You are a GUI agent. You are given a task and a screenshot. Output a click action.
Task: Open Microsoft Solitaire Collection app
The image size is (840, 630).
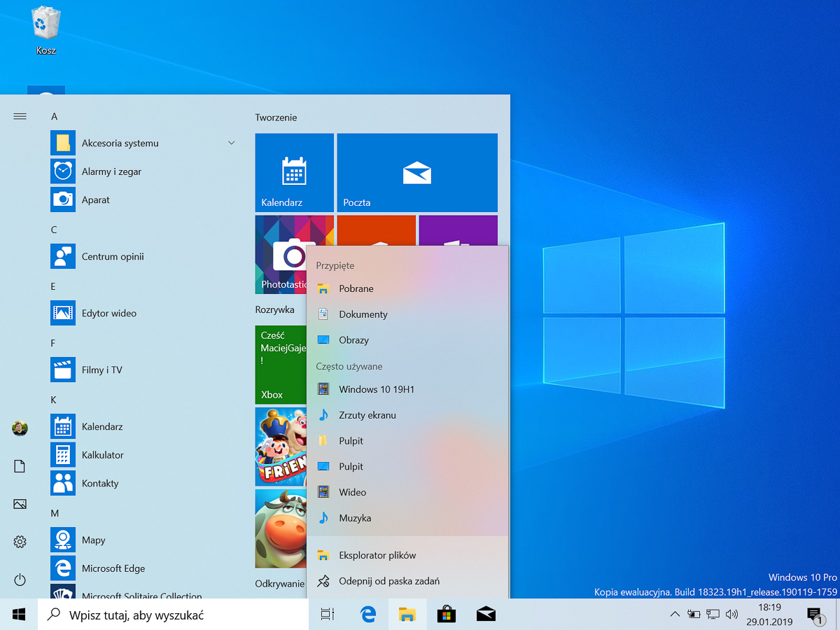[143, 591]
